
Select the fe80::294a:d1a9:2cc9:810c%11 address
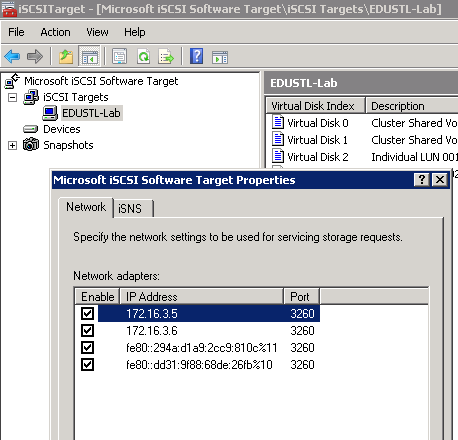(x=201, y=348)
